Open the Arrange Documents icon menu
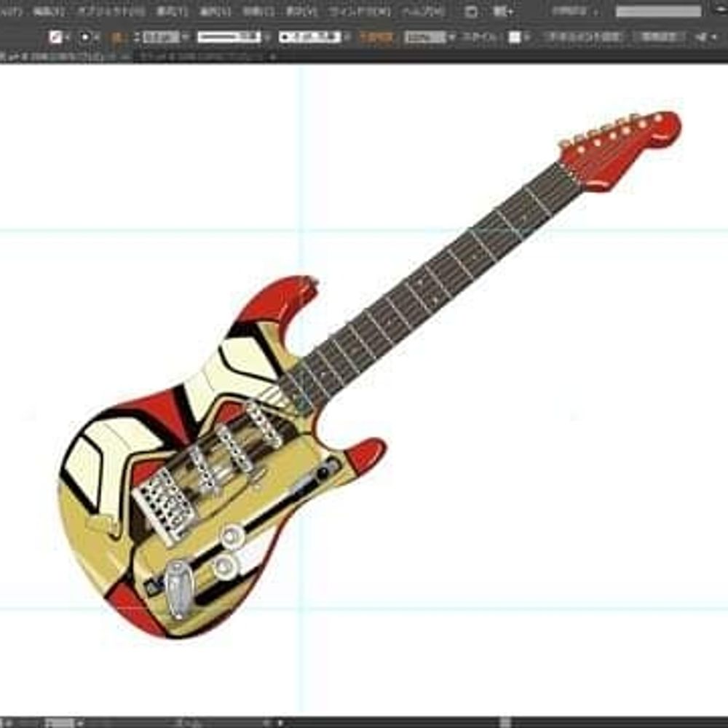 pyautogui.click(x=502, y=12)
